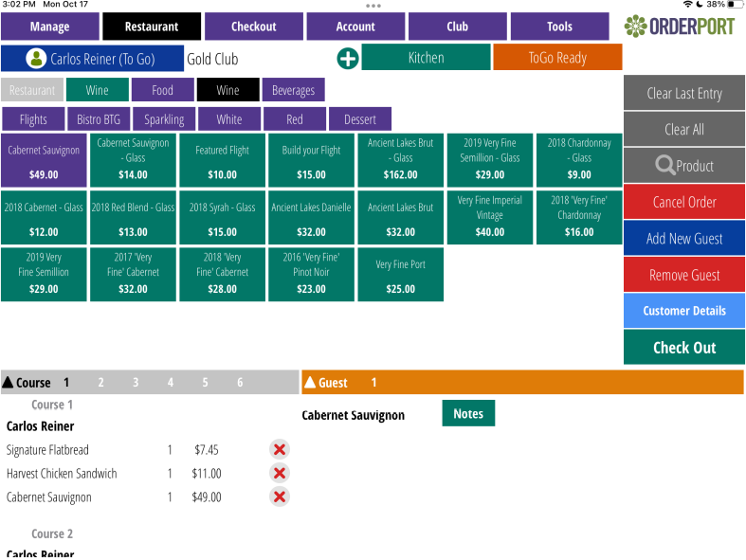Add 2016 'Very Fine' Pinot Noir $23.00
This screenshot has height=560, width=746.
click(311, 275)
